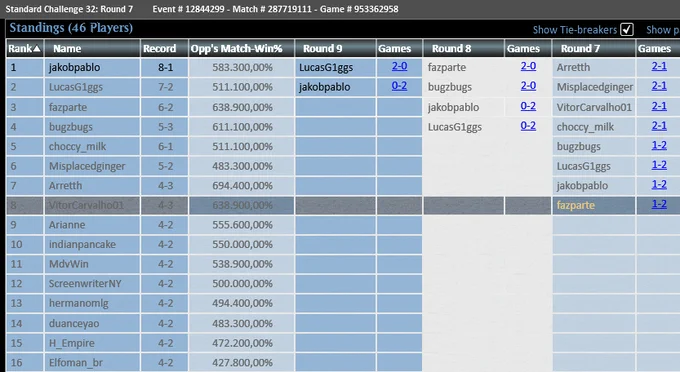Image resolution: width=680 pixels, height=372 pixels.
Task: Open Round 7 2-1 result against choccy_milk
Action: [x=659, y=126]
